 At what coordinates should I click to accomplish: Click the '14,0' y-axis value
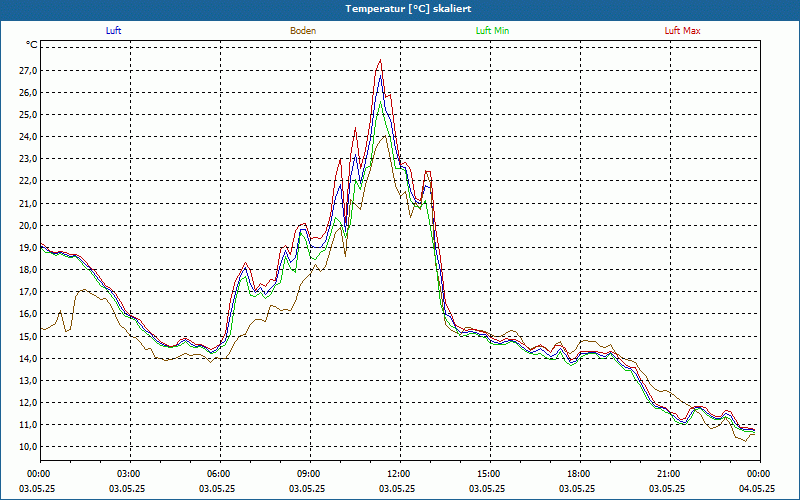point(28,359)
